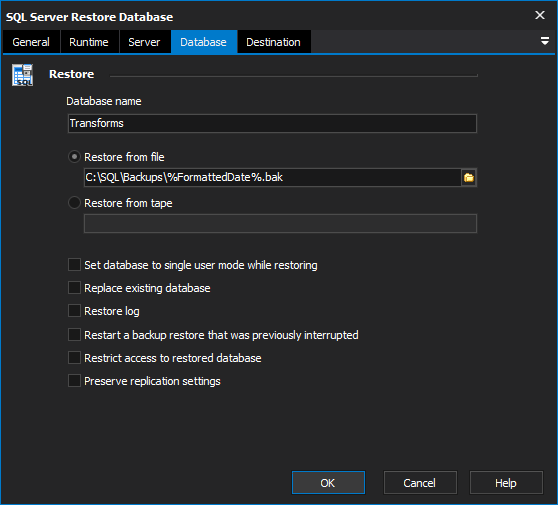The width and height of the screenshot is (558, 505).
Task: Select the Database tab
Action: (204, 42)
